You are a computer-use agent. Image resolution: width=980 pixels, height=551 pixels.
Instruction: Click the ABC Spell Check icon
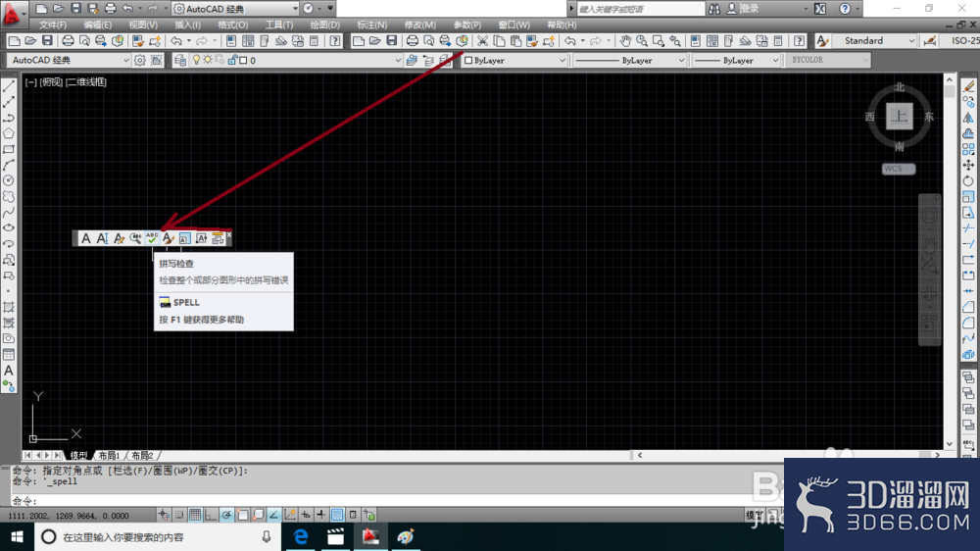152,238
